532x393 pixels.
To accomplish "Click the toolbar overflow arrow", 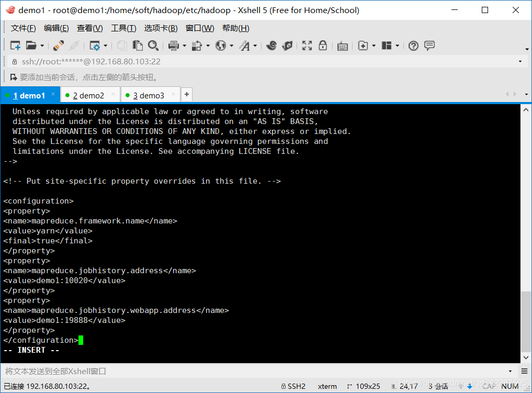I will point(527,49).
